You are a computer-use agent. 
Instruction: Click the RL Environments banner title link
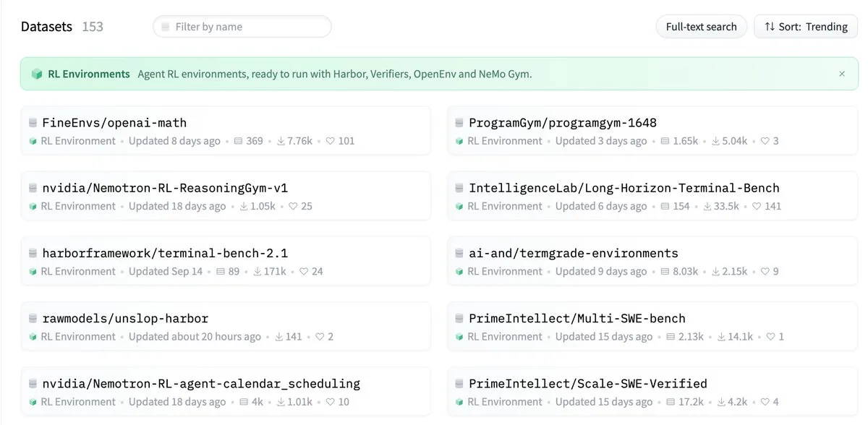coord(89,74)
